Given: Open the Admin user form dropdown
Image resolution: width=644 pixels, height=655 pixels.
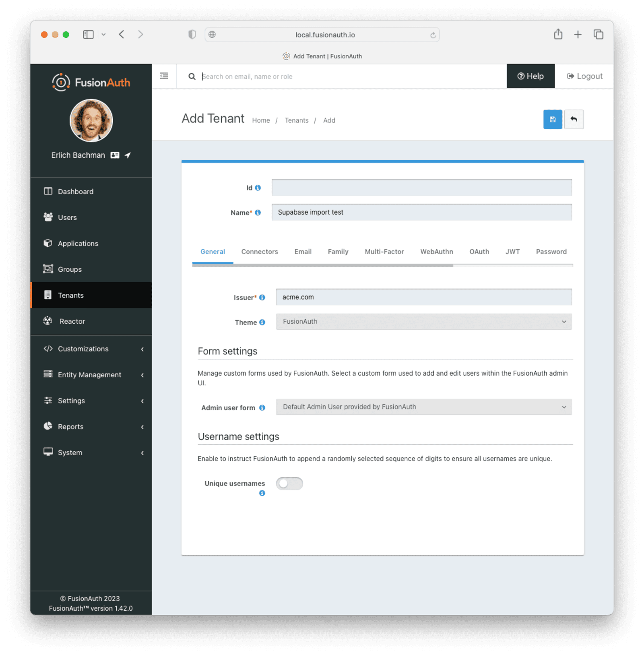Looking at the screenshot, I should [x=423, y=407].
